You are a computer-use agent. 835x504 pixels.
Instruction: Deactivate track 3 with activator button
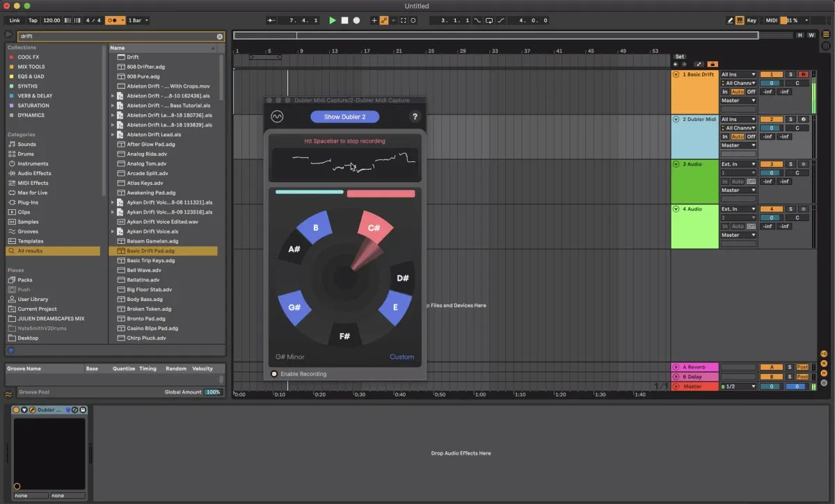(x=771, y=164)
